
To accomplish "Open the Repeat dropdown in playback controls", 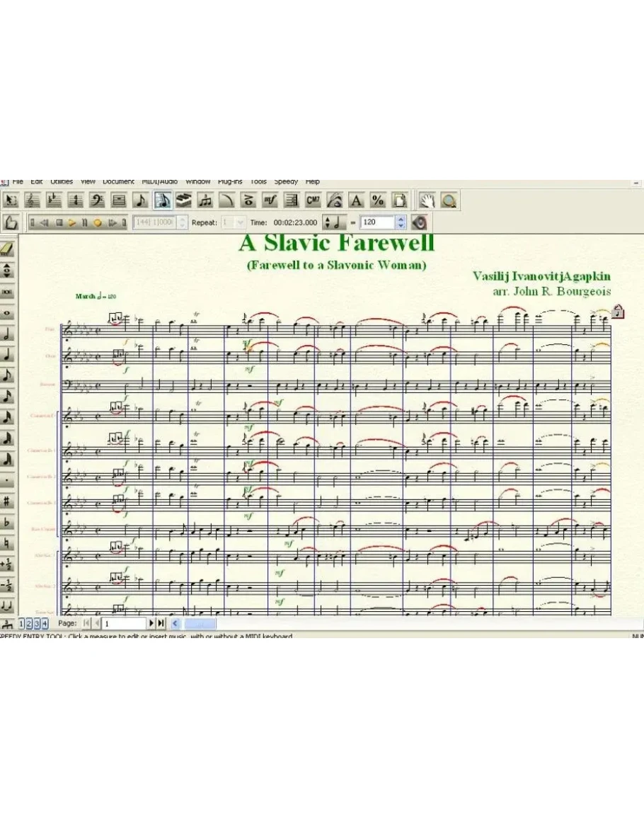I will click(239, 222).
